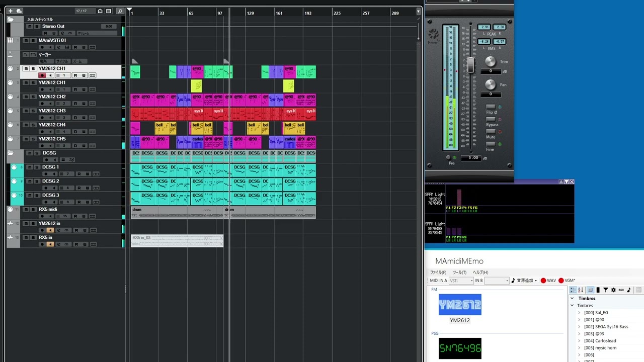Image resolution: width=644 pixels, height=362 pixels.
Task: Toggle Flip phase button on FreeG
Action: pyautogui.click(x=491, y=107)
